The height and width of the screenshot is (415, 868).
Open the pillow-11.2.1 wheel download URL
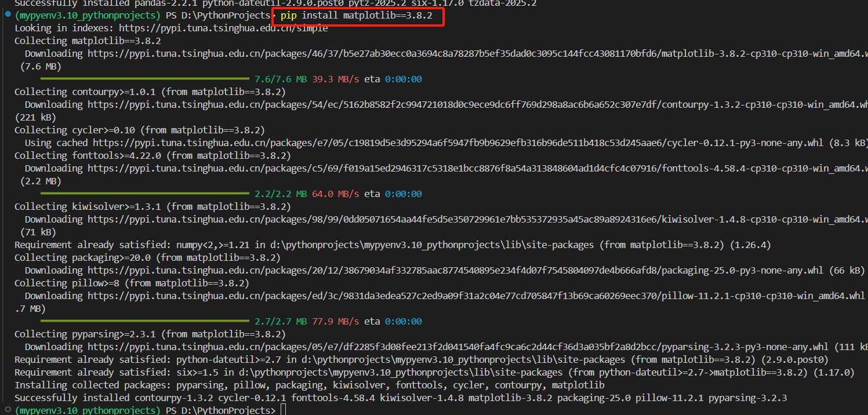pos(476,296)
